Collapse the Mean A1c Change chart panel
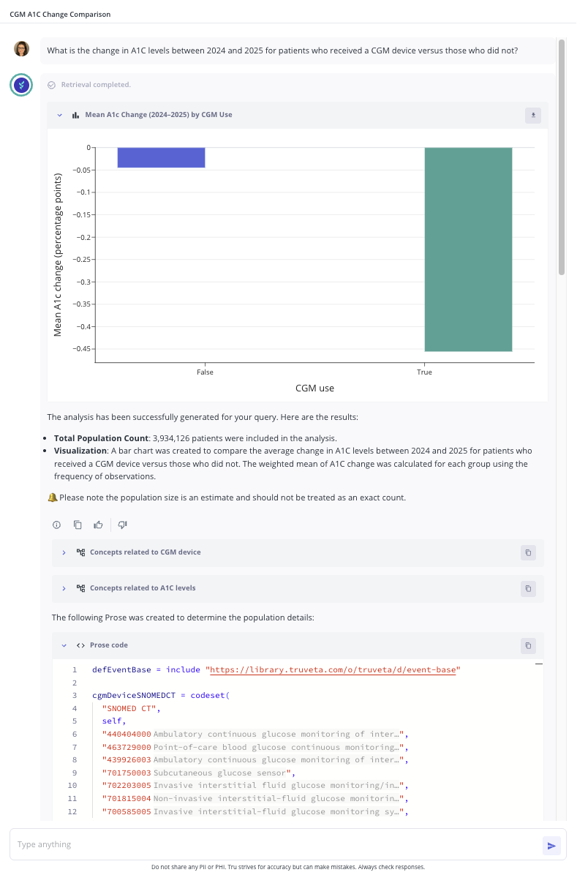This screenshot has width=588, height=875. (x=60, y=115)
